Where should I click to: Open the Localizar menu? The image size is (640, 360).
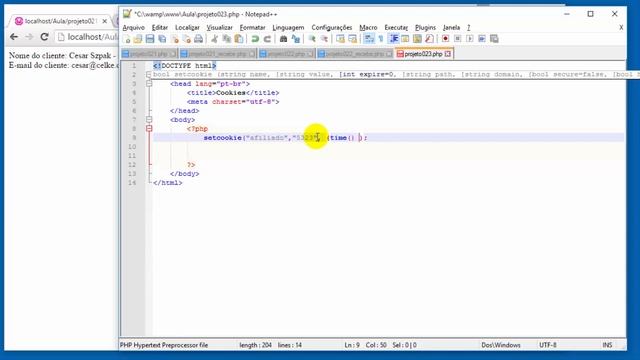187,27
